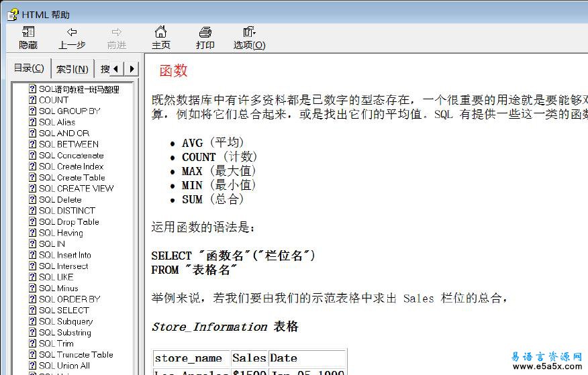Select the SQL DISTINCT topic
Screen dimensions: 588x375
pyautogui.click(x=67, y=211)
